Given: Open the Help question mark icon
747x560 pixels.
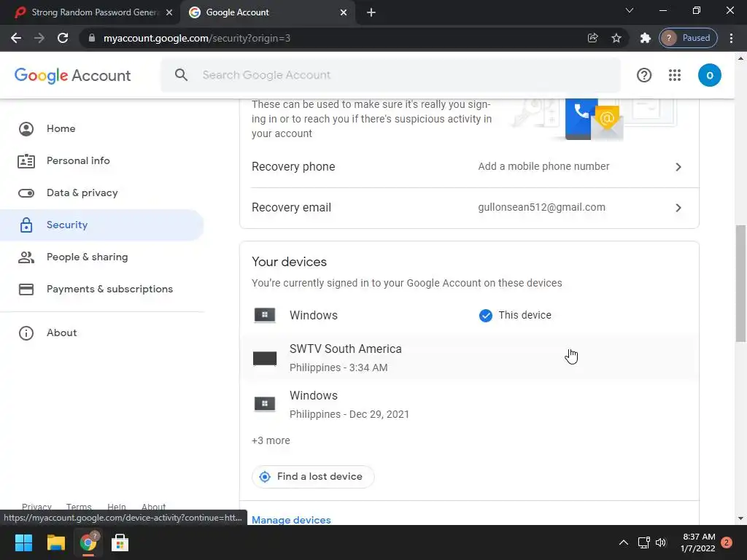Looking at the screenshot, I should [643, 75].
